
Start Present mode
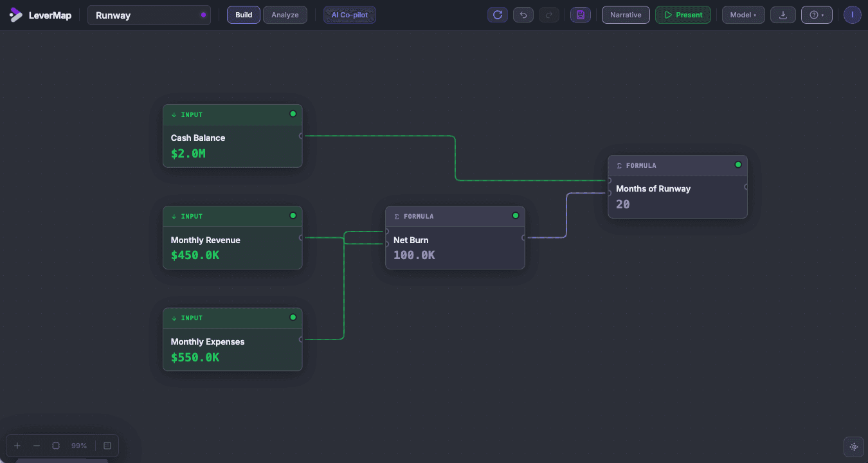(683, 14)
